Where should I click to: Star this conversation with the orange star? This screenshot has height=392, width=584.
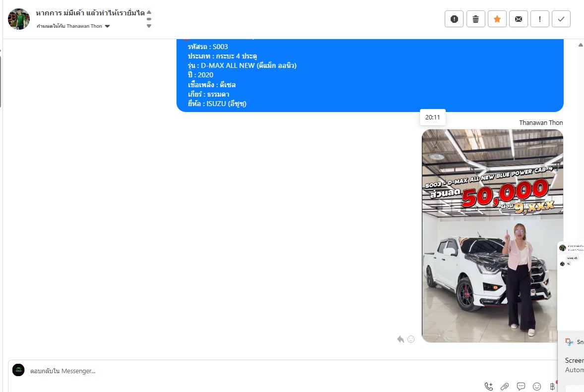[x=497, y=19]
